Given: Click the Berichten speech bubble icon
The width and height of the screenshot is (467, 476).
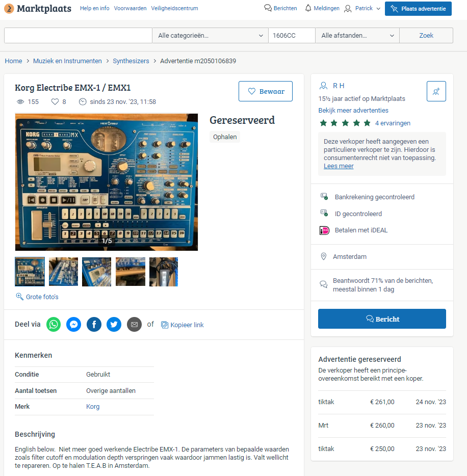Looking at the screenshot, I should tap(268, 8).
